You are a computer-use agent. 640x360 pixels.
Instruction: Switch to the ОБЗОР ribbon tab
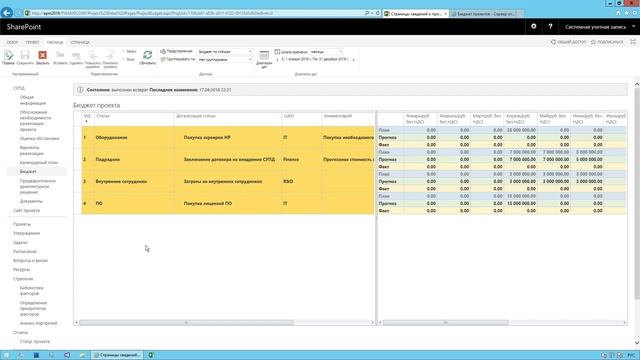coord(12,42)
